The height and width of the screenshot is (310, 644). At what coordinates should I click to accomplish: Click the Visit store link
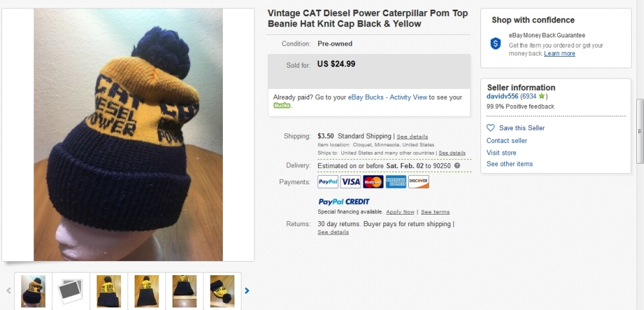[x=501, y=153]
